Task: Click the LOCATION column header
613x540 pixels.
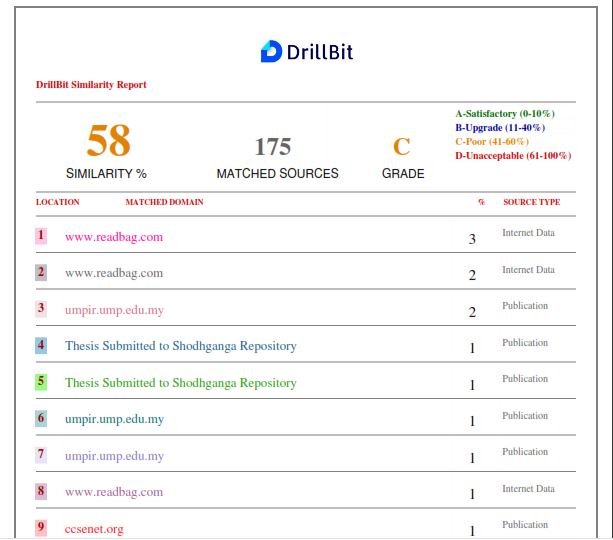Action: coord(57,202)
